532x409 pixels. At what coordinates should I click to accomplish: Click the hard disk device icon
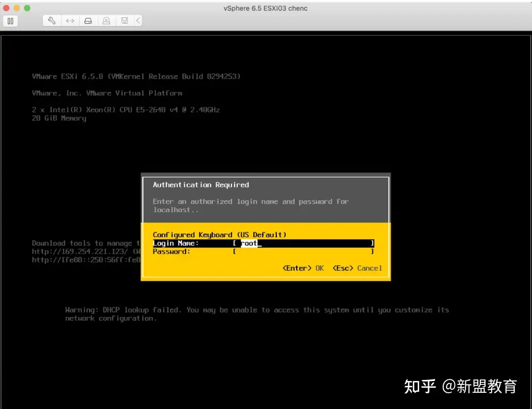tap(88, 21)
